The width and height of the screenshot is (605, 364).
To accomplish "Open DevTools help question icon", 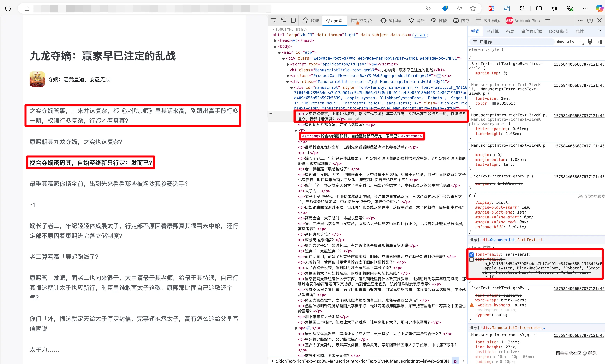I will coord(590,21).
